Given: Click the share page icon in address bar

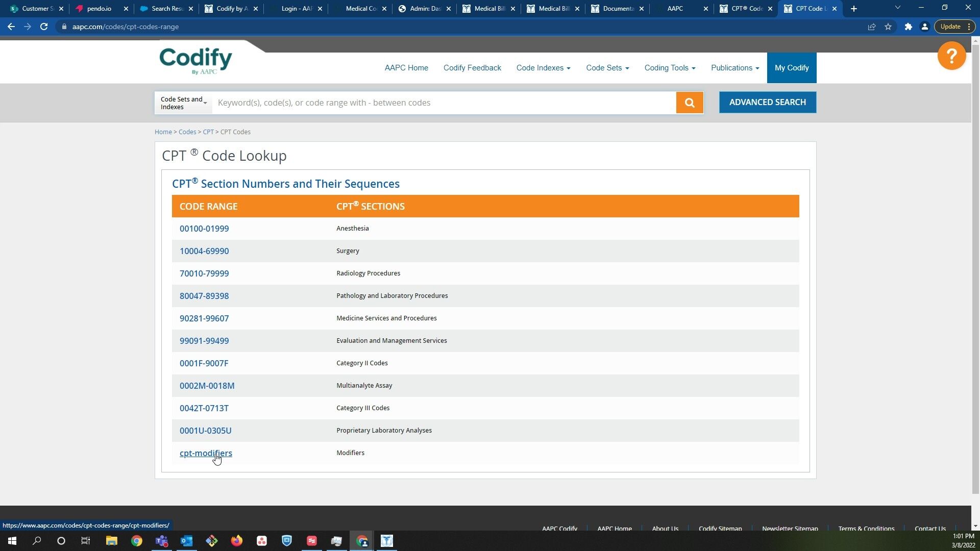Looking at the screenshot, I should [872, 27].
